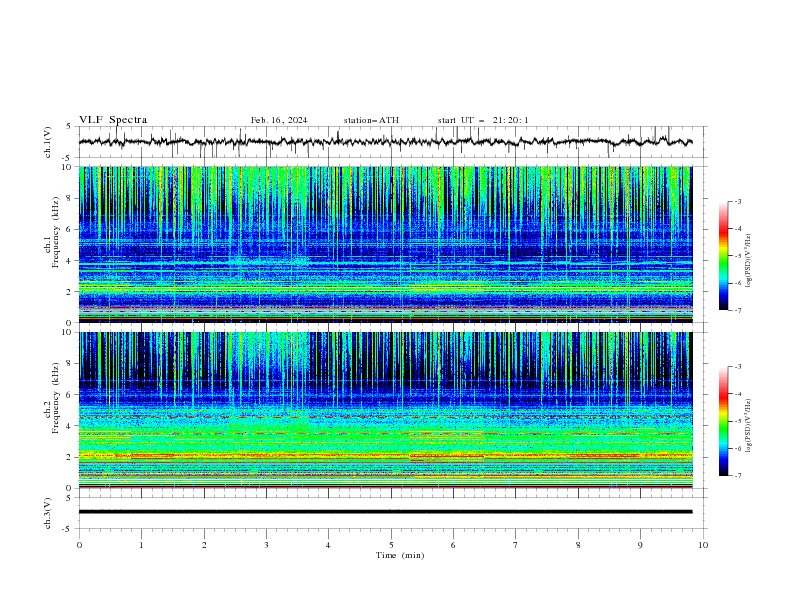Click the ch.2 spectrogram panel
The image size is (792, 612).
(385, 410)
